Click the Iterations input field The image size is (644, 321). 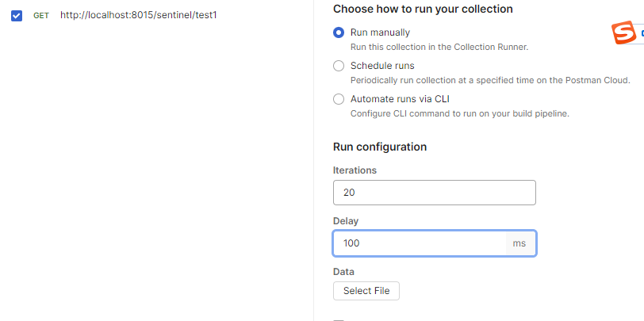(434, 193)
